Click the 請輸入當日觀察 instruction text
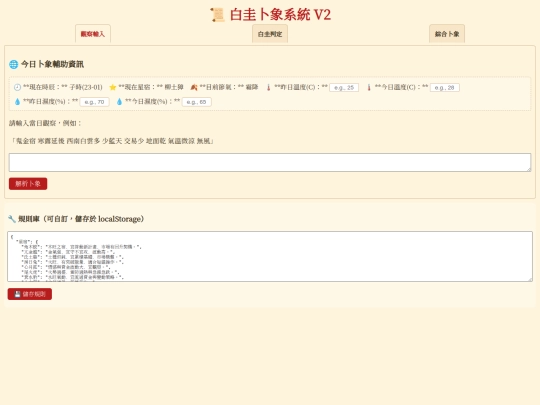The height and width of the screenshot is (405, 540). (x=45, y=123)
